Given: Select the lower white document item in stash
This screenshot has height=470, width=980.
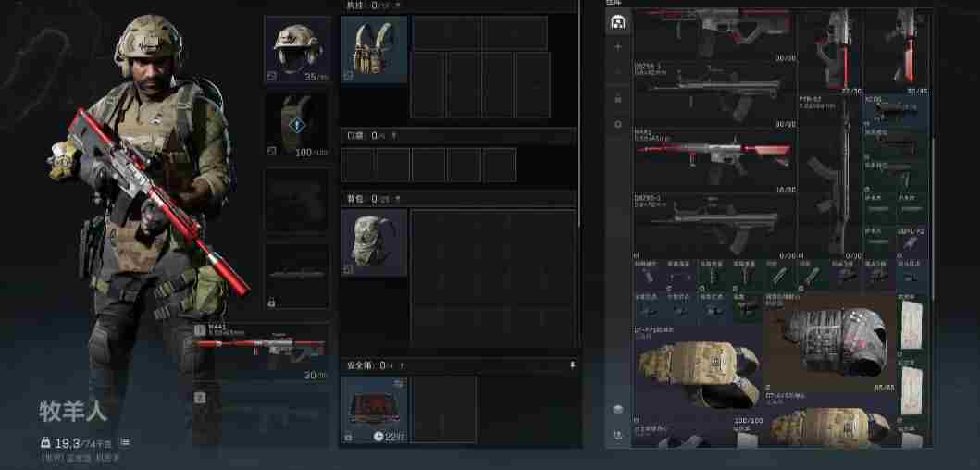Looking at the screenshot, I should point(913,390).
